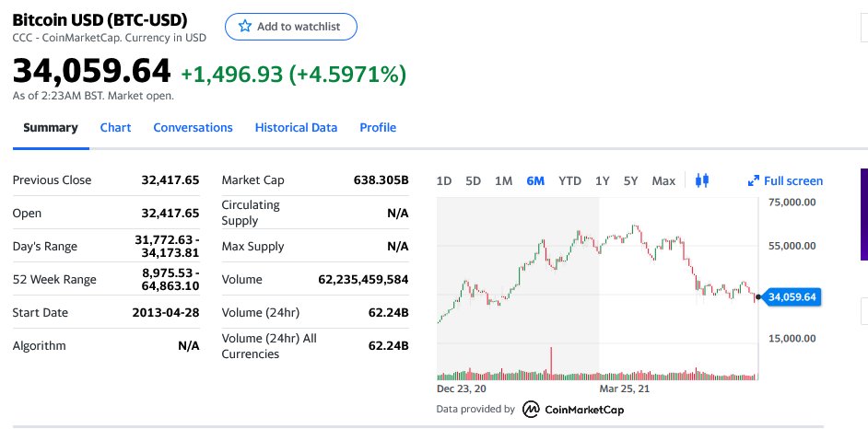Click the Bitcoin USD (BTC-USD) title
The width and height of the screenshot is (868, 429).
pos(100,20)
